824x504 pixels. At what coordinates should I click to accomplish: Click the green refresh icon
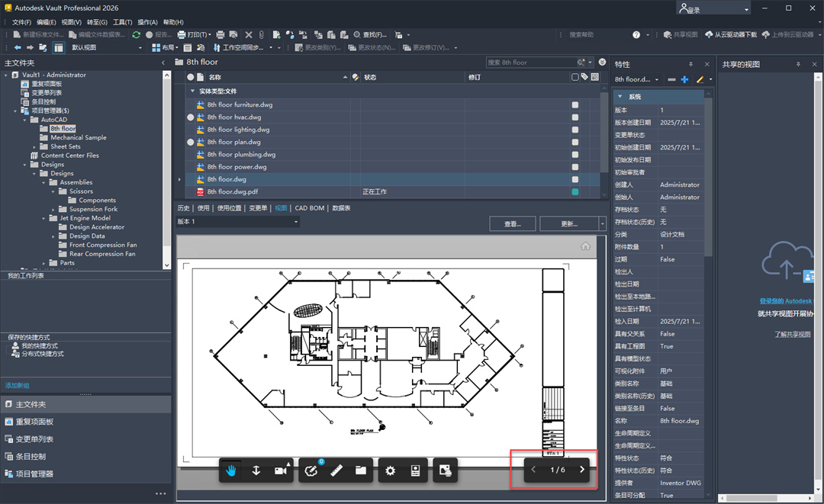(136, 35)
